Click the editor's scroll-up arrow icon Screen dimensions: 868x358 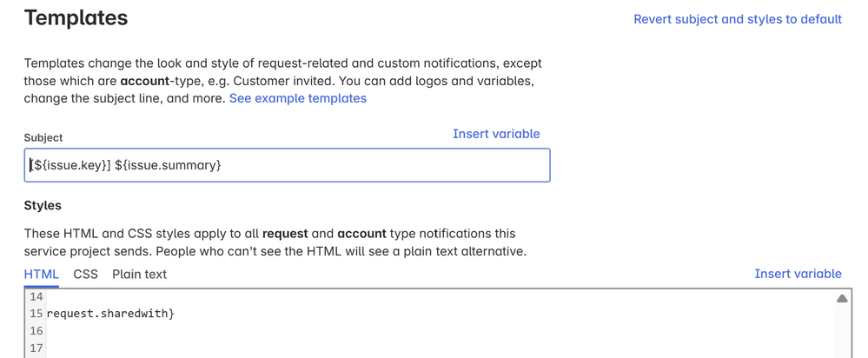[x=841, y=299]
